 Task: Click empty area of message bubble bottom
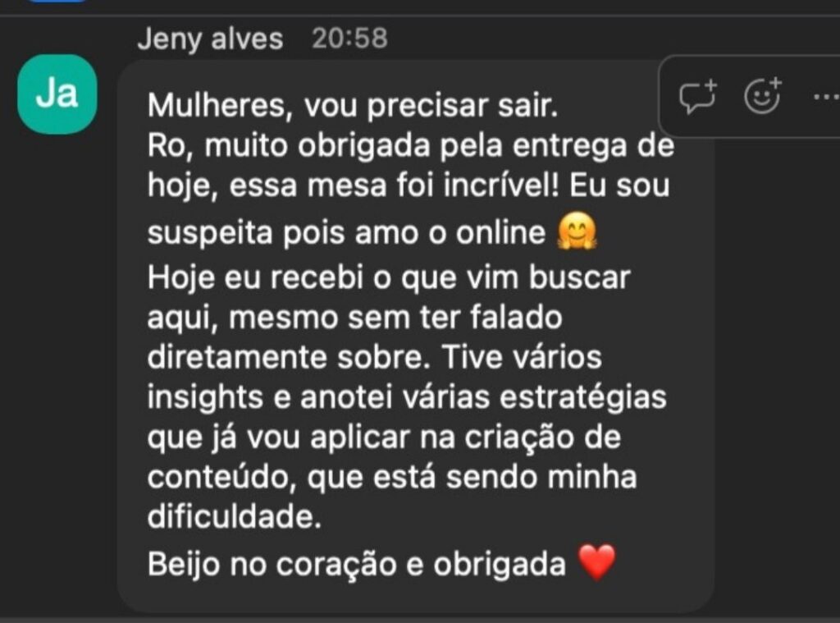pyautogui.click(x=415, y=598)
